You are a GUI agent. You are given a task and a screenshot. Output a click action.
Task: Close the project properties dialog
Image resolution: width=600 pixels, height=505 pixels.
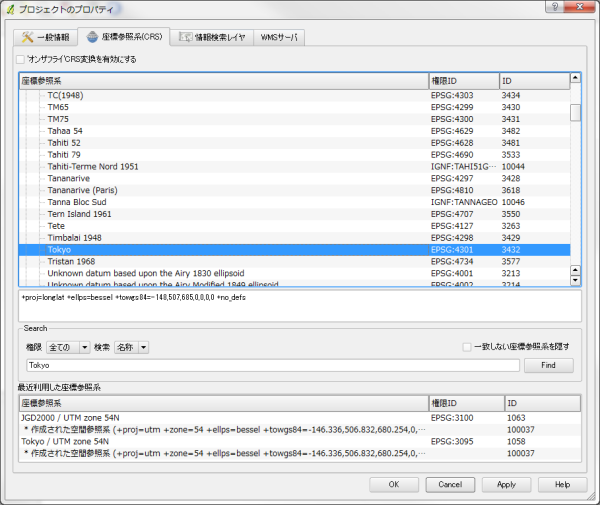pos(579,7)
